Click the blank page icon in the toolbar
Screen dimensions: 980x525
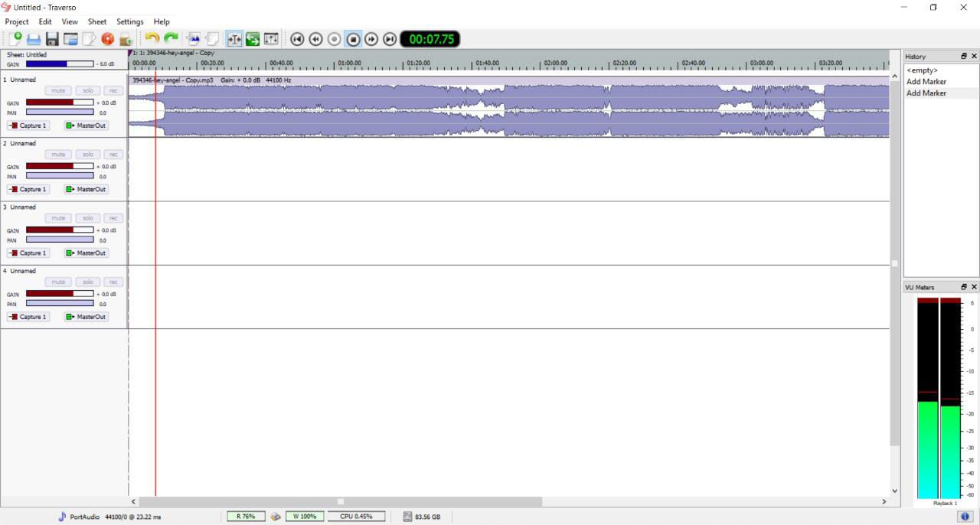click(89, 39)
